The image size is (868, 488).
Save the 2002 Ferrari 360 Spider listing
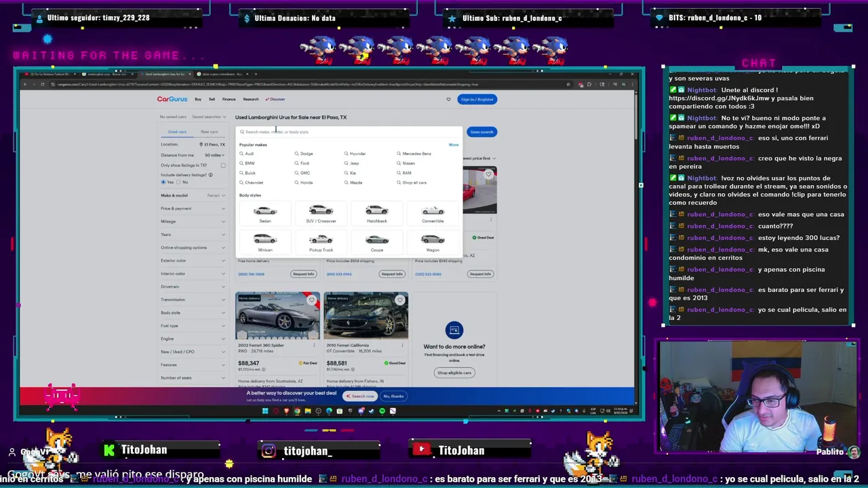pos(311,300)
